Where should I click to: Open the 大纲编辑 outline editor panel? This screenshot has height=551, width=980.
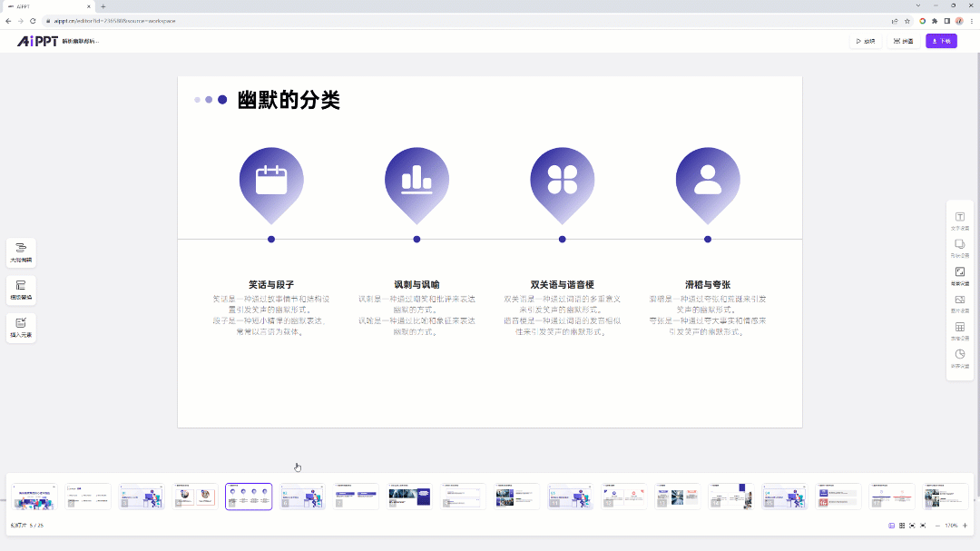(20, 251)
